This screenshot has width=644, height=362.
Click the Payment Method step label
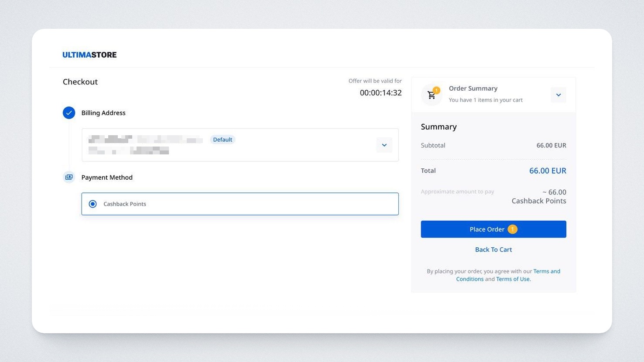point(107,178)
